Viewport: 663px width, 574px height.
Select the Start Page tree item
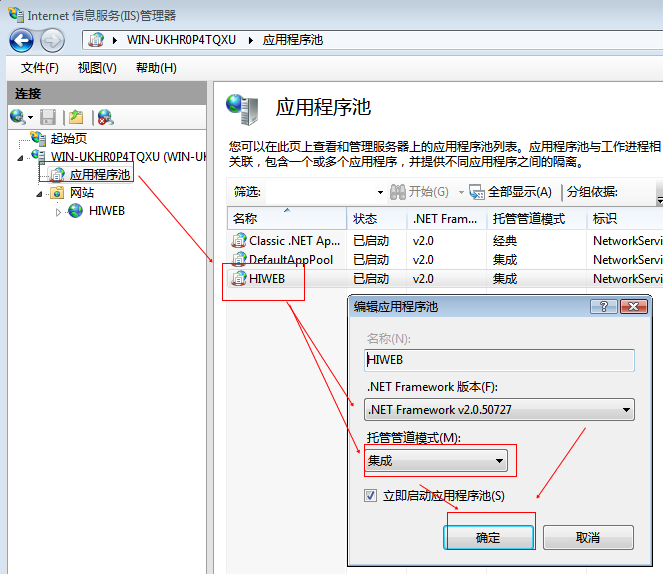[69, 138]
